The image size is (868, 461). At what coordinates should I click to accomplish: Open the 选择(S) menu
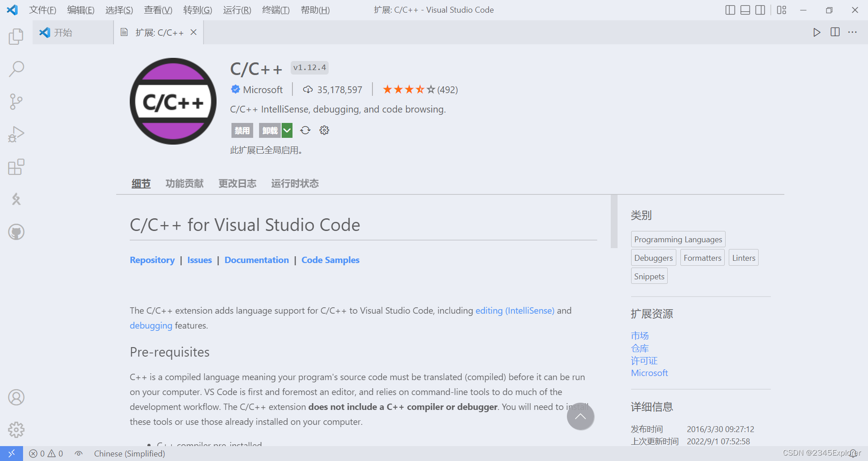tap(119, 10)
